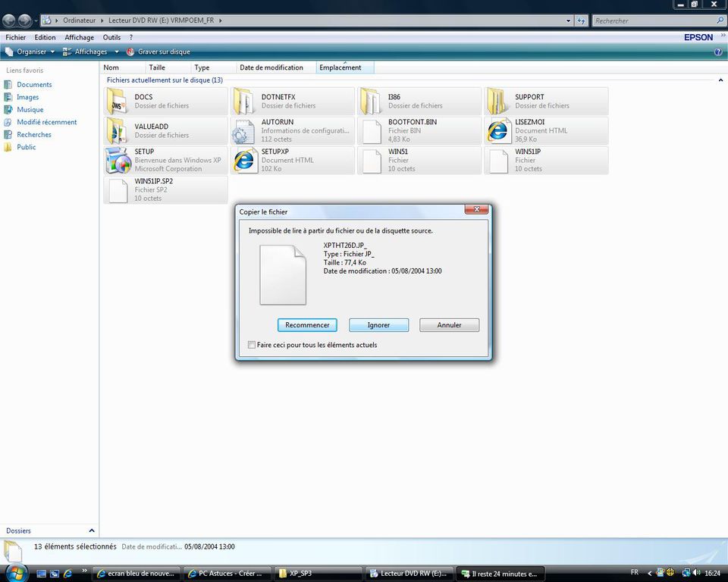Select the AUTORUN configuration file icon
728x582 pixels.
pyautogui.click(x=243, y=130)
